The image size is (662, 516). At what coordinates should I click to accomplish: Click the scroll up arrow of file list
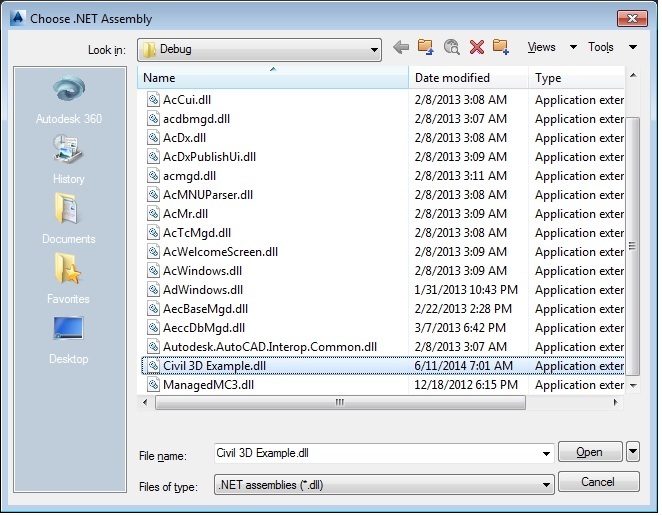(633, 76)
